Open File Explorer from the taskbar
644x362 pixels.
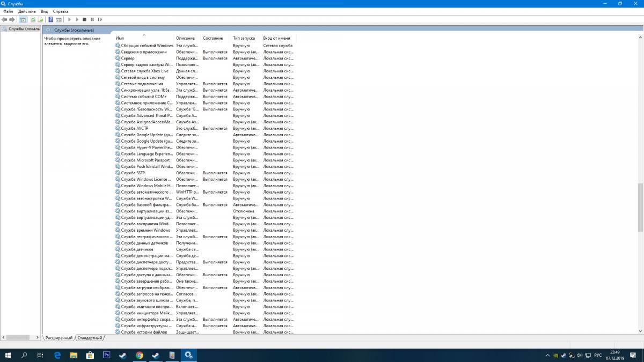[74, 355]
